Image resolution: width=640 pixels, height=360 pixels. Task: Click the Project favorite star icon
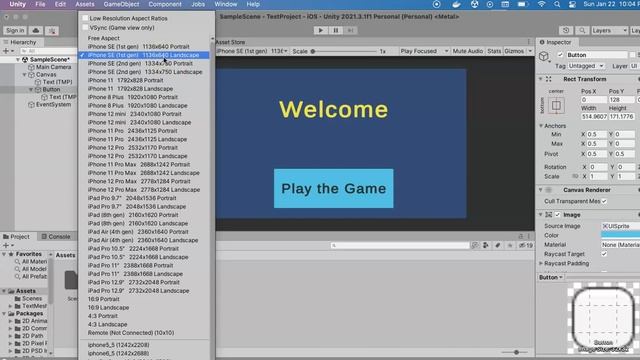pyautogui.click(x=510, y=245)
